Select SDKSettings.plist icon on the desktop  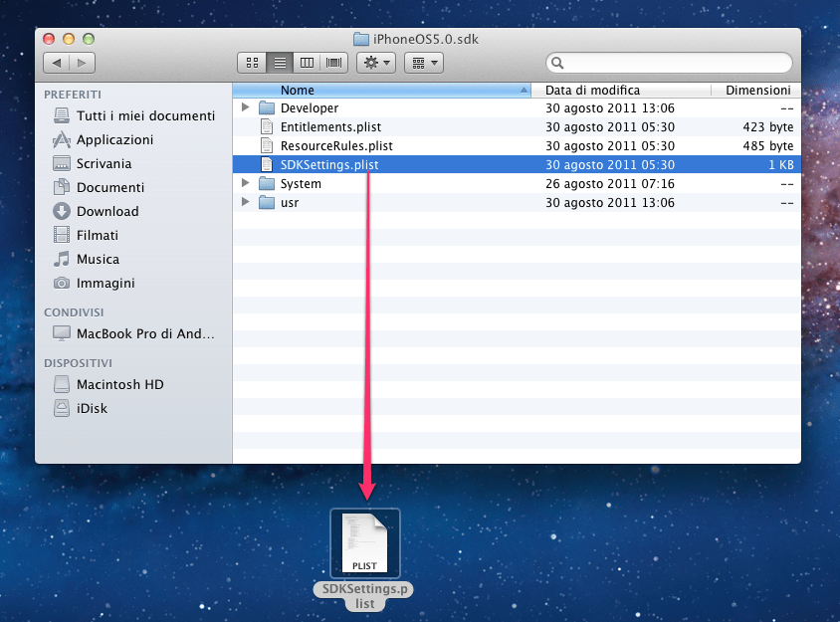[365, 543]
